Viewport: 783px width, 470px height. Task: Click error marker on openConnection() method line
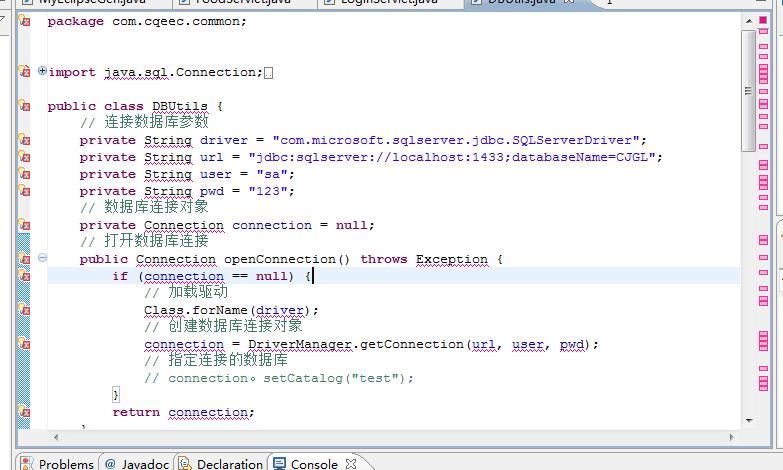tap(24, 258)
